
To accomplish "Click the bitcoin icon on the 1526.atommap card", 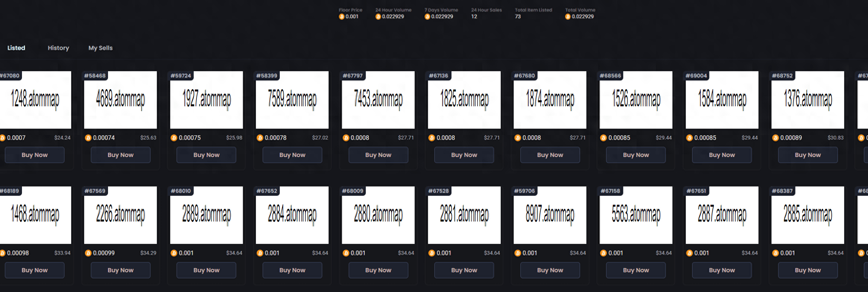I will click(604, 138).
